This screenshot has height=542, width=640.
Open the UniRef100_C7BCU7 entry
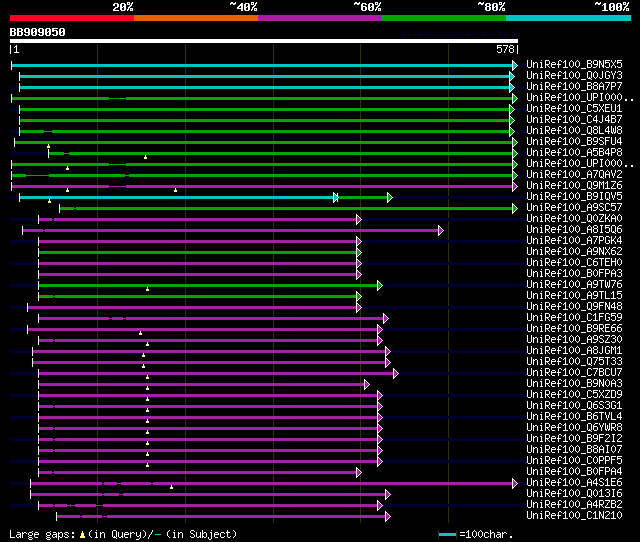(x=574, y=373)
